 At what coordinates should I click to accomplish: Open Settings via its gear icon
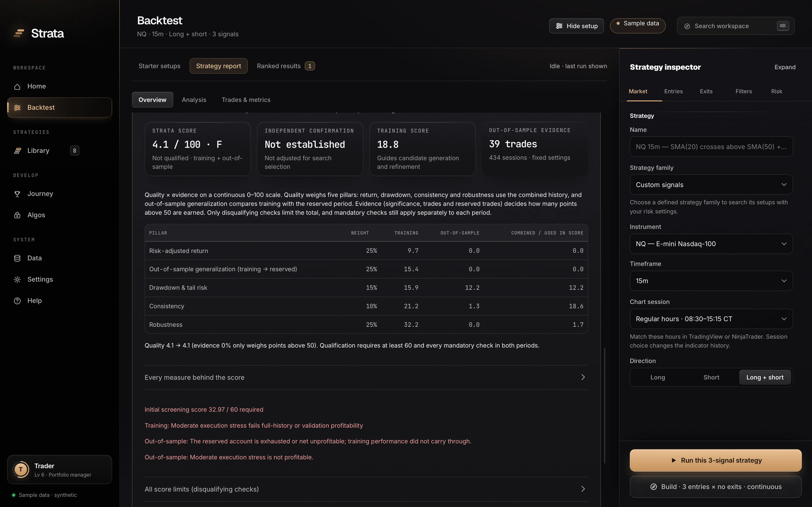(17, 280)
